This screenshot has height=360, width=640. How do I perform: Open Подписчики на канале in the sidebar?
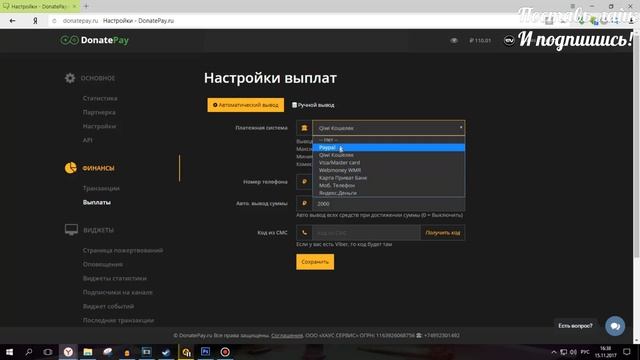coord(118,292)
